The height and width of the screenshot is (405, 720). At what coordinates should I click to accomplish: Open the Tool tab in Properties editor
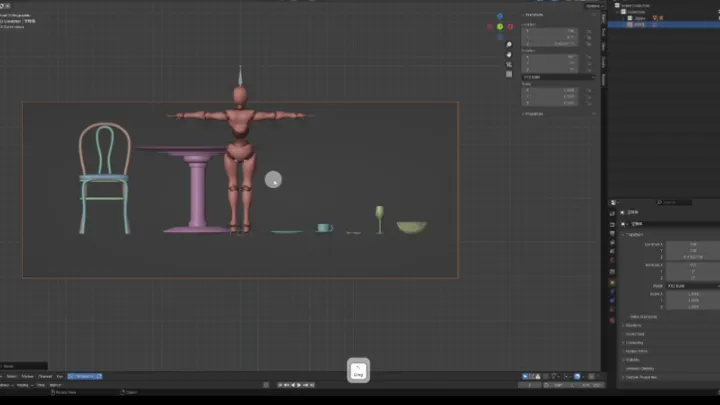tap(612, 214)
